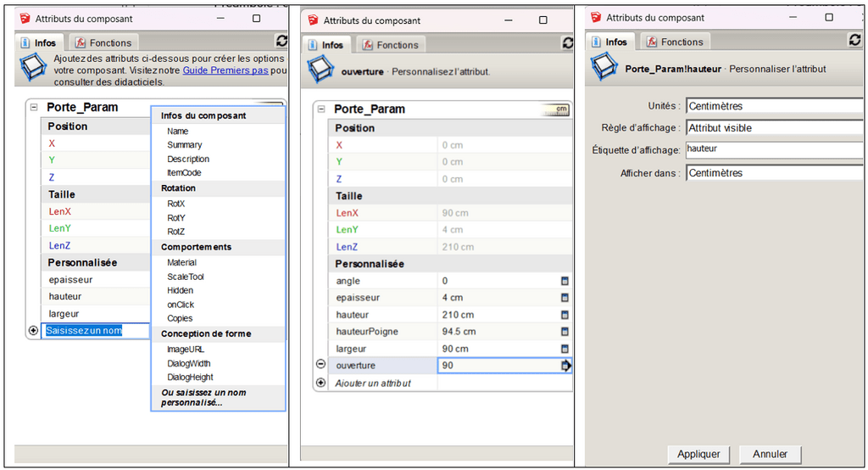Open the details icon for the hauteurPoigne attribute
The height and width of the screenshot is (470, 868).
[x=565, y=332]
